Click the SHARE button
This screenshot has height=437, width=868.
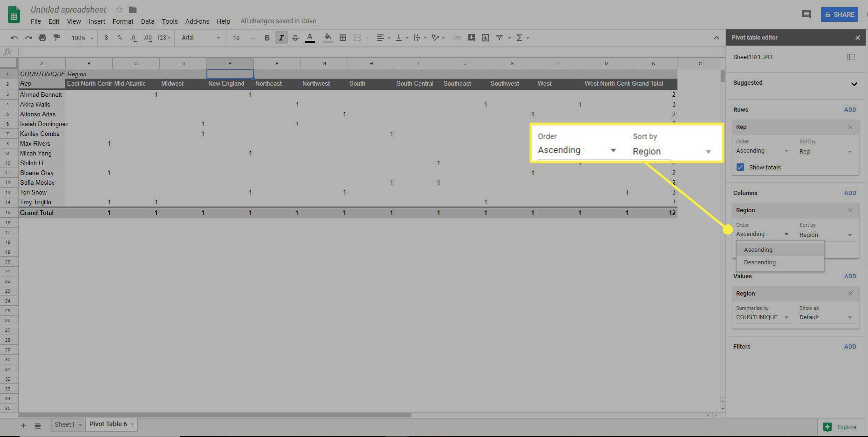point(840,14)
